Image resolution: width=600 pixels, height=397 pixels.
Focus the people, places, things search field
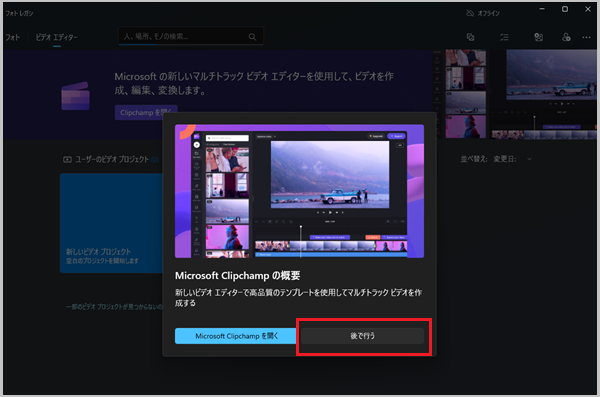[191, 36]
